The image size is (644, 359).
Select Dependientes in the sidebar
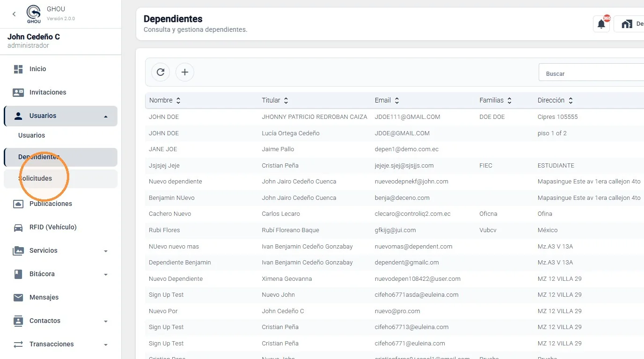click(60, 157)
